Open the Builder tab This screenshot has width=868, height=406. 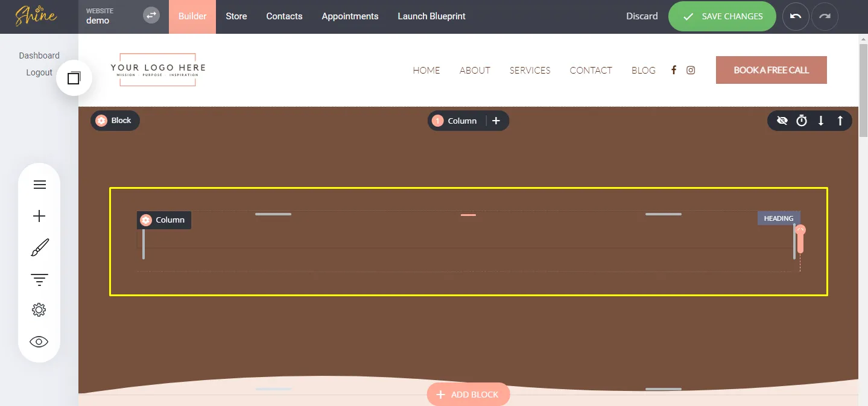click(x=192, y=16)
